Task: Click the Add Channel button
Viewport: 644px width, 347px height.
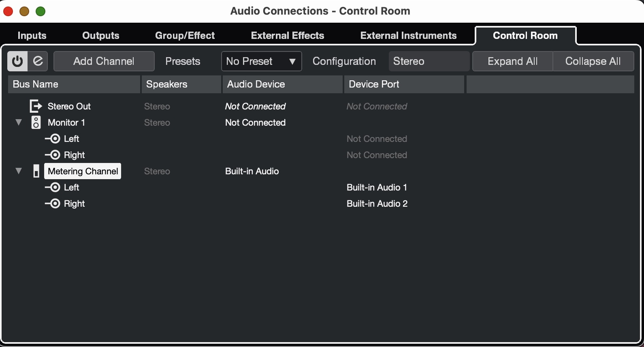Action: pyautogui.click(x=104, y=61)
